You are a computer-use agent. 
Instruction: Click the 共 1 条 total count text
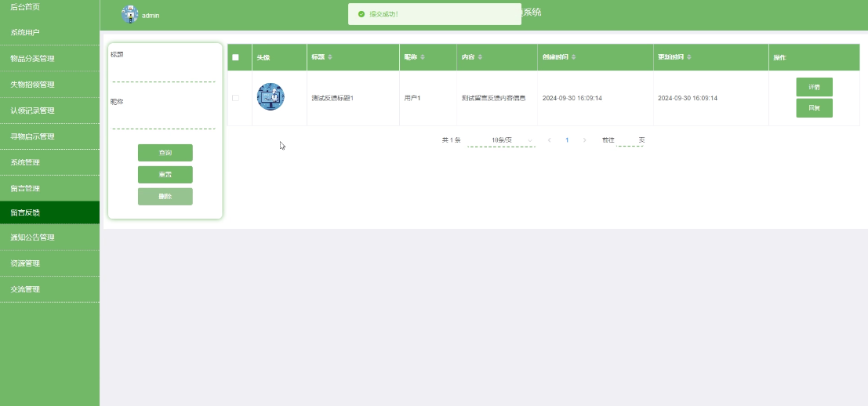(x=451, y=140)
